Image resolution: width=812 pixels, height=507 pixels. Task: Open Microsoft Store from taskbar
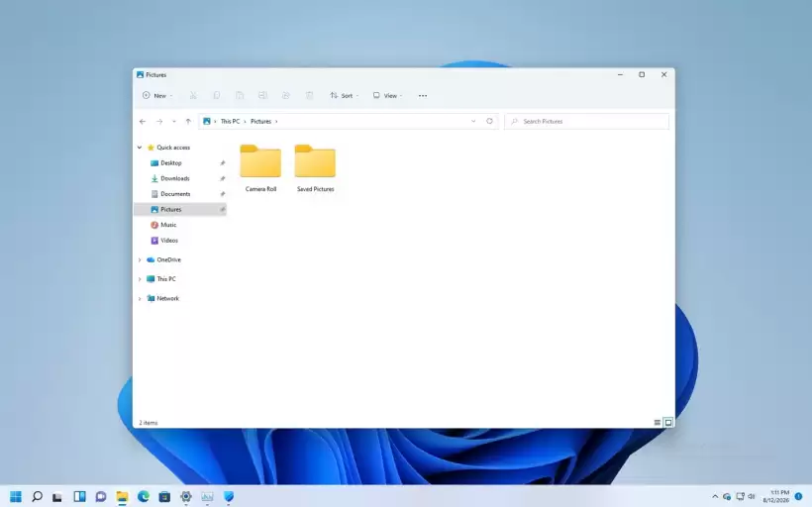(164, 497)
